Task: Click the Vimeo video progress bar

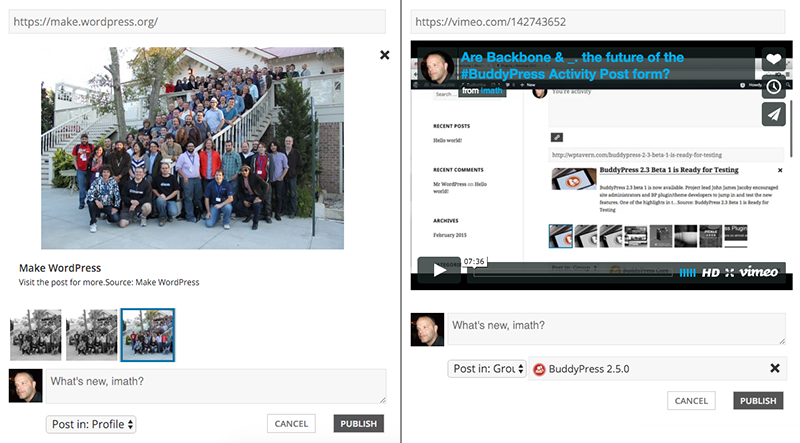Action: (571, 273)
